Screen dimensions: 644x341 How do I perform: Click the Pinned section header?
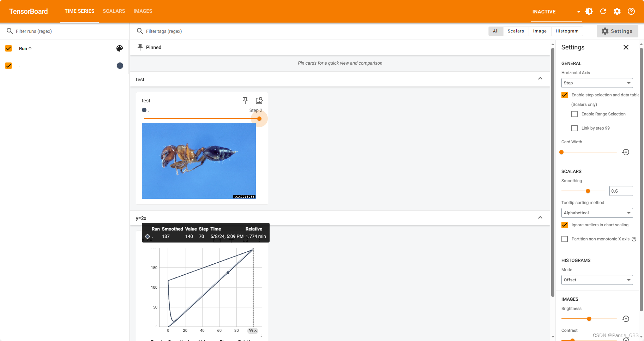tap(340, 47)
